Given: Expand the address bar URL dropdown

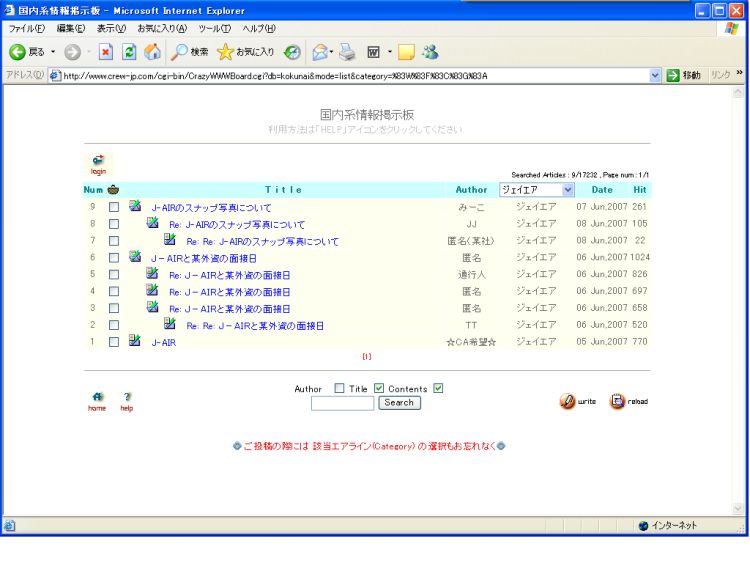Looking at the screenshot, I should coord(656,76).
